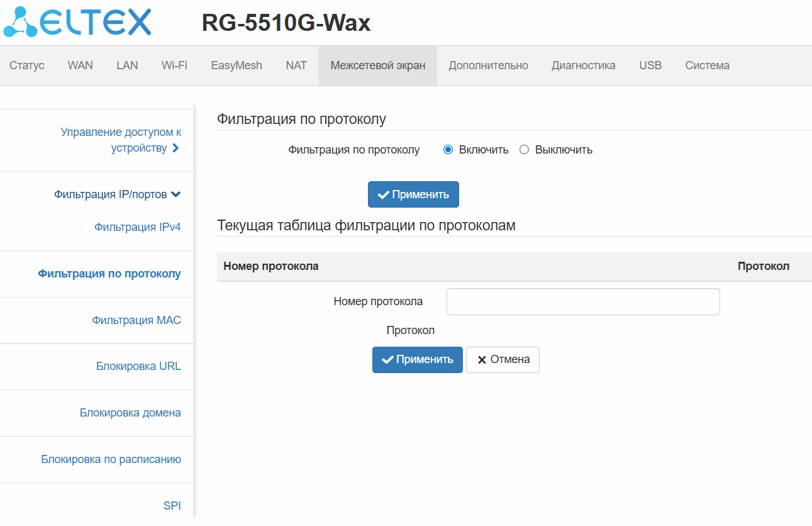
Task: Select the Выключить radio button
Action: click(x=525, y=150)
